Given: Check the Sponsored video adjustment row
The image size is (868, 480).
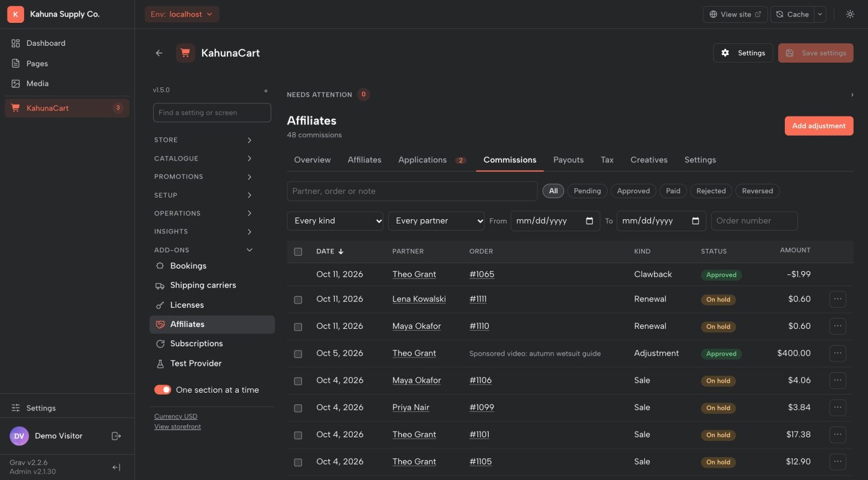Looking at the screenshot, I should [298, 354].
